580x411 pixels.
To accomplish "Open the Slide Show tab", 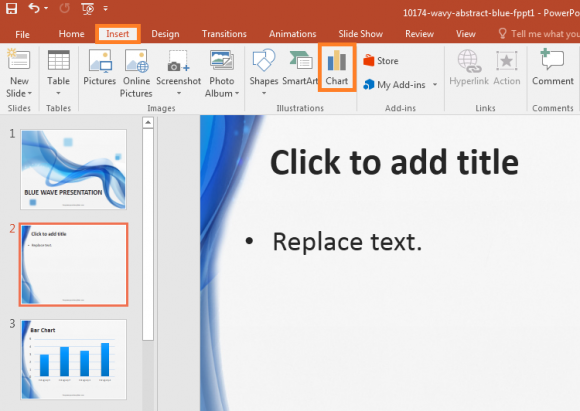I will 361,34.
